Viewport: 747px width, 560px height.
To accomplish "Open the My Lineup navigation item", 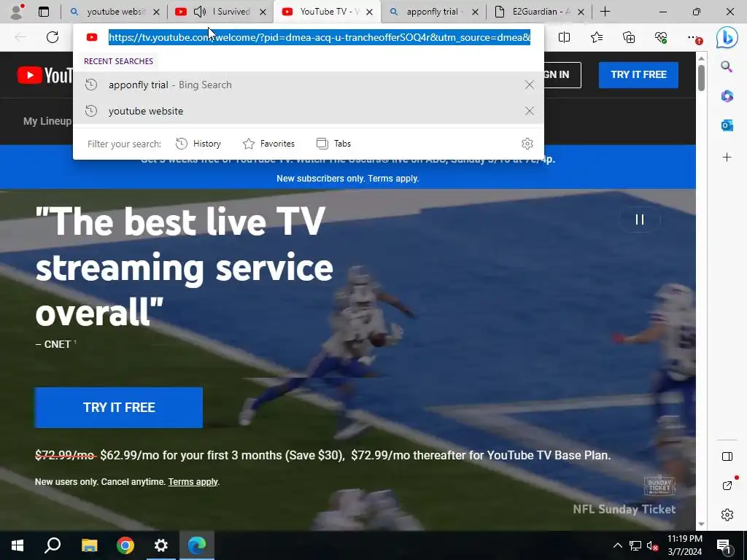I will click(x=47, y=121).
